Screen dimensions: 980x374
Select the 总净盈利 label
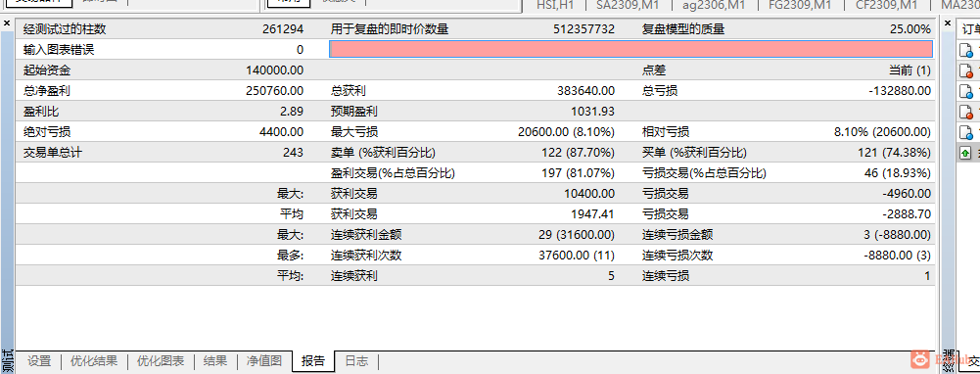tap(47, 91)
